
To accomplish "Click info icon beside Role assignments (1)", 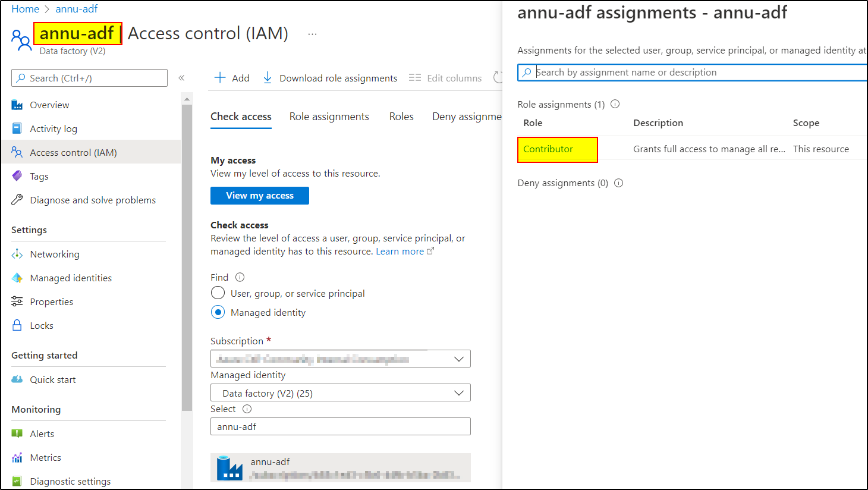I will (x=615, y=104).
